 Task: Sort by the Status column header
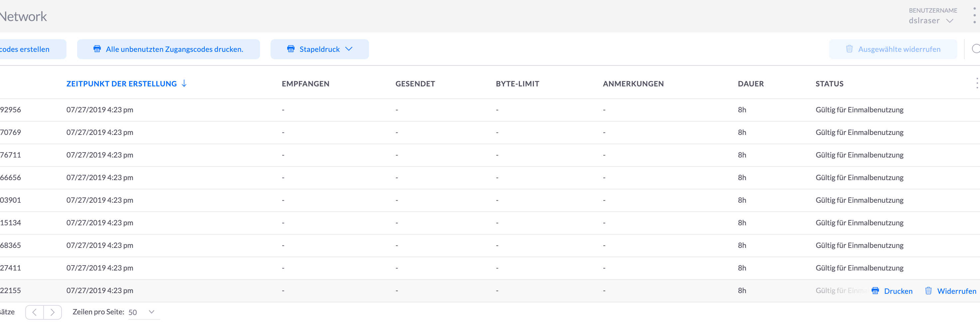coord(829,84)
